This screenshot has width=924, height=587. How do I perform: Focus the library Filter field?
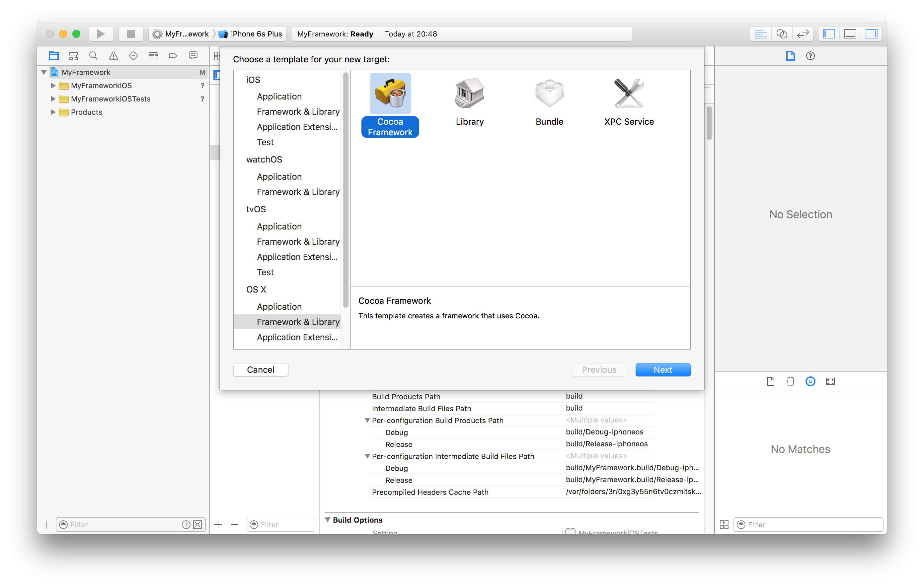point(808,525)
